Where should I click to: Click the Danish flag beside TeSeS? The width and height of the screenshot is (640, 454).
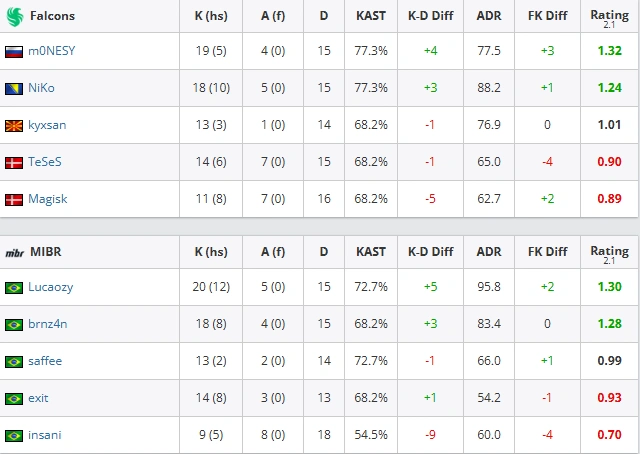pos(14,163)
